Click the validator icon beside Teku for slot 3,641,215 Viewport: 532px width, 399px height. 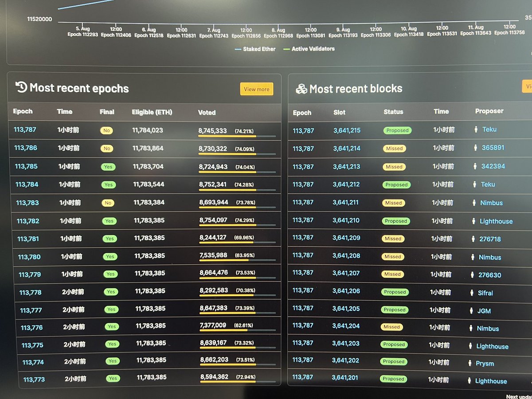click(476, 129)
